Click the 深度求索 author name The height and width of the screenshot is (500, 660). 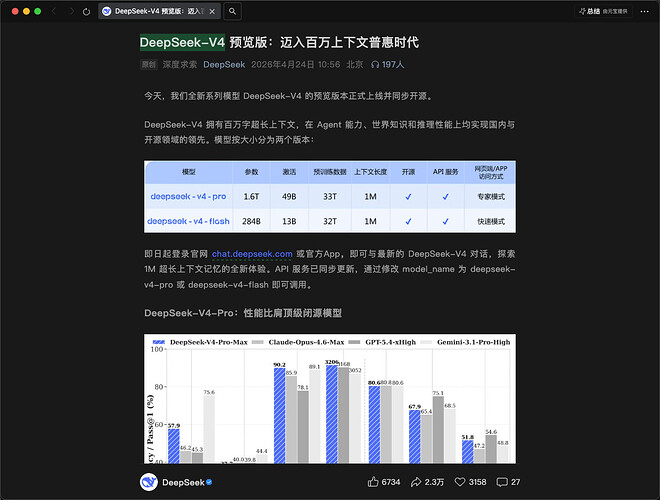(180, 64)
